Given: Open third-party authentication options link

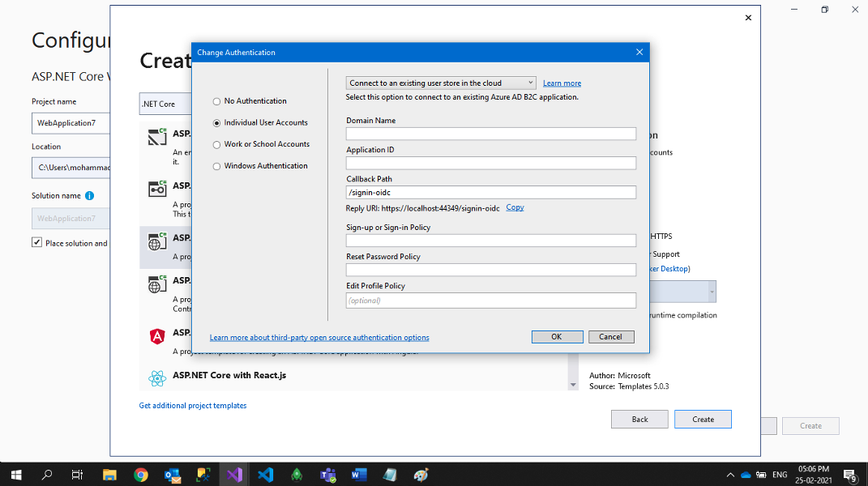Looking at the screenshot, I should click(x=319, y=338).
